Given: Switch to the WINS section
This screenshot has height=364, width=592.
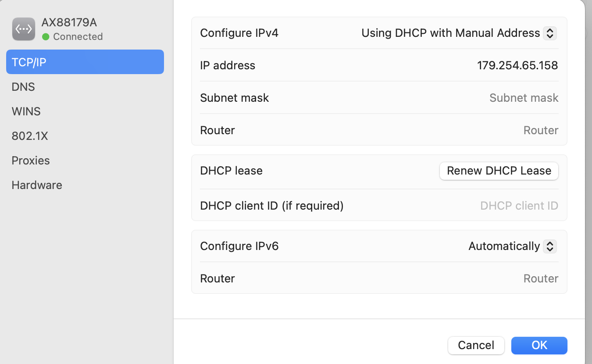Looking at the screenshot, I should (26, 111).
